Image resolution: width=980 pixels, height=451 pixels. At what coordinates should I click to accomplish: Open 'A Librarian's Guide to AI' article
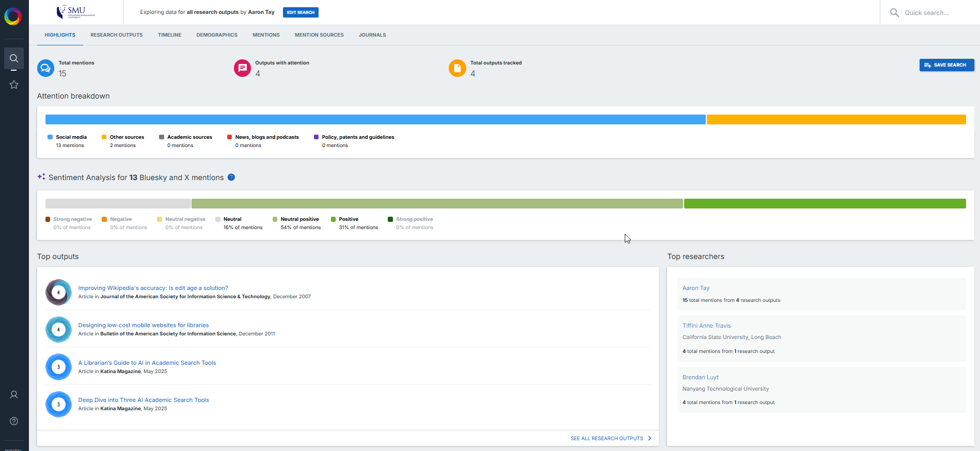(147, 363)
